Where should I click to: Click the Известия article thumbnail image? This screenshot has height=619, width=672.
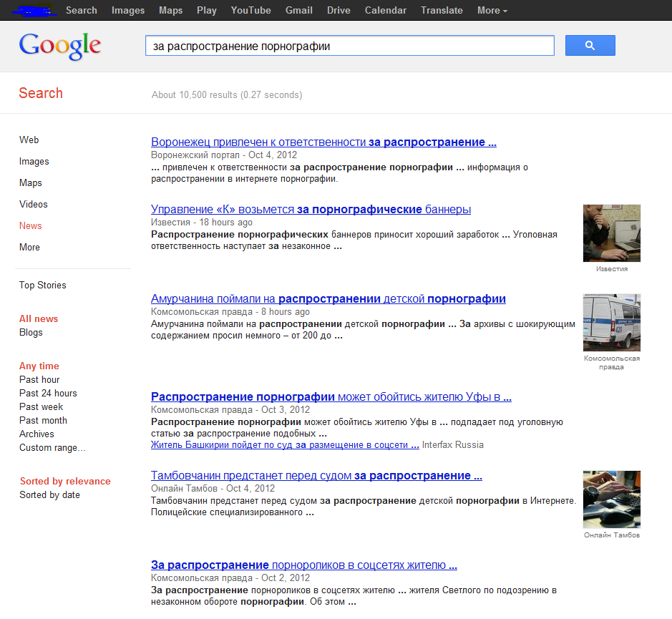click(612, 233)
